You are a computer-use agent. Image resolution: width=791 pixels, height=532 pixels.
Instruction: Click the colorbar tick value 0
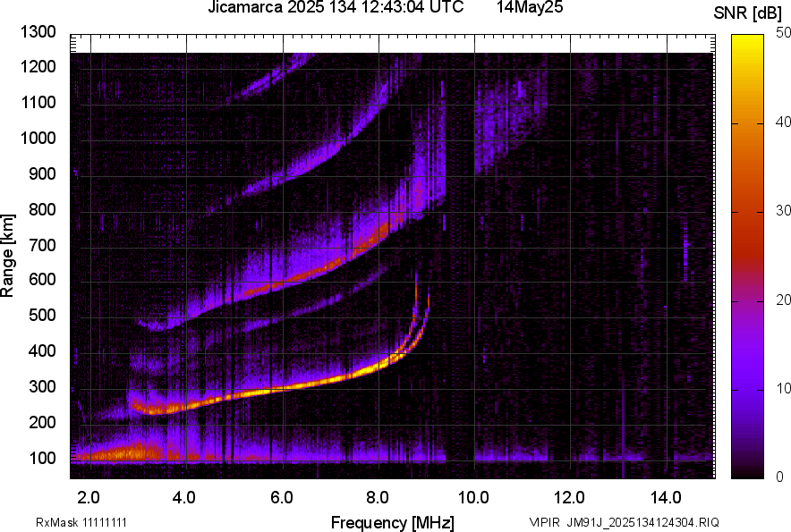tap(780, 477)
